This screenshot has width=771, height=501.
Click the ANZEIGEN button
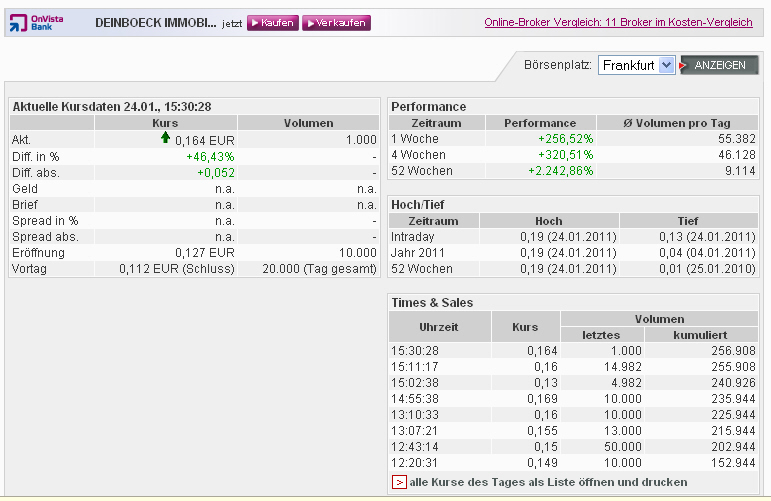(x=719, y=65)
